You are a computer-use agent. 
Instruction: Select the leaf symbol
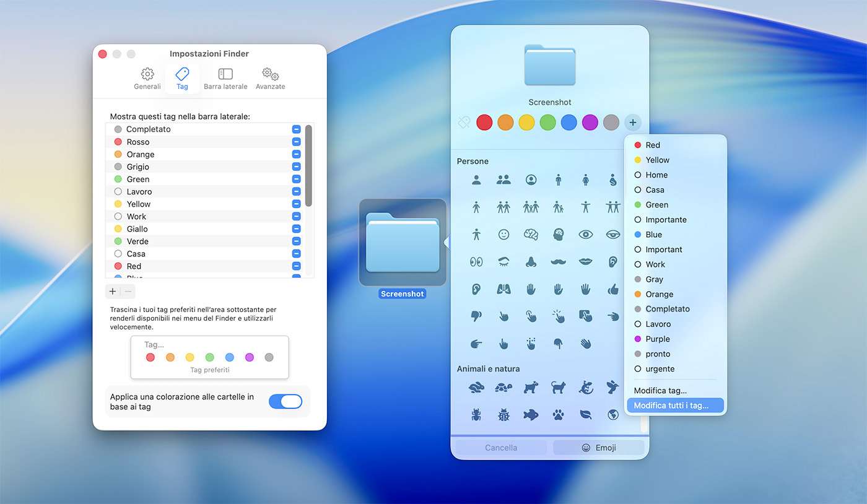[x=585, y=415]
